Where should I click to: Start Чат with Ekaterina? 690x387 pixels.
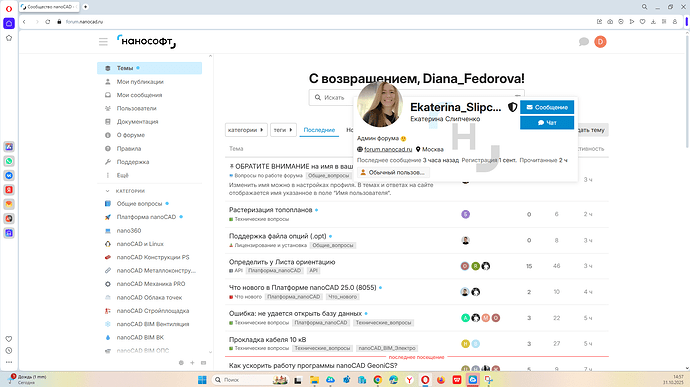click(547, 123)
